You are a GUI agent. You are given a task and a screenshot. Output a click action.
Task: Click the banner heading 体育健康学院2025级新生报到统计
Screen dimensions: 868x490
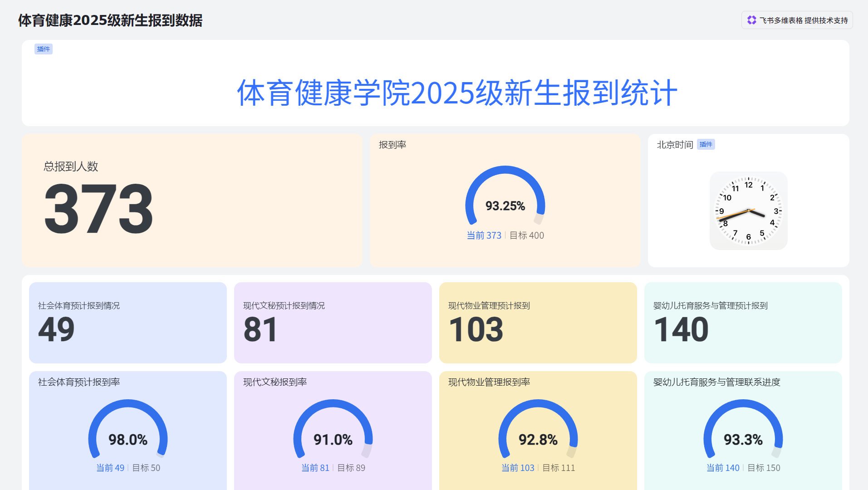(457, 93)
